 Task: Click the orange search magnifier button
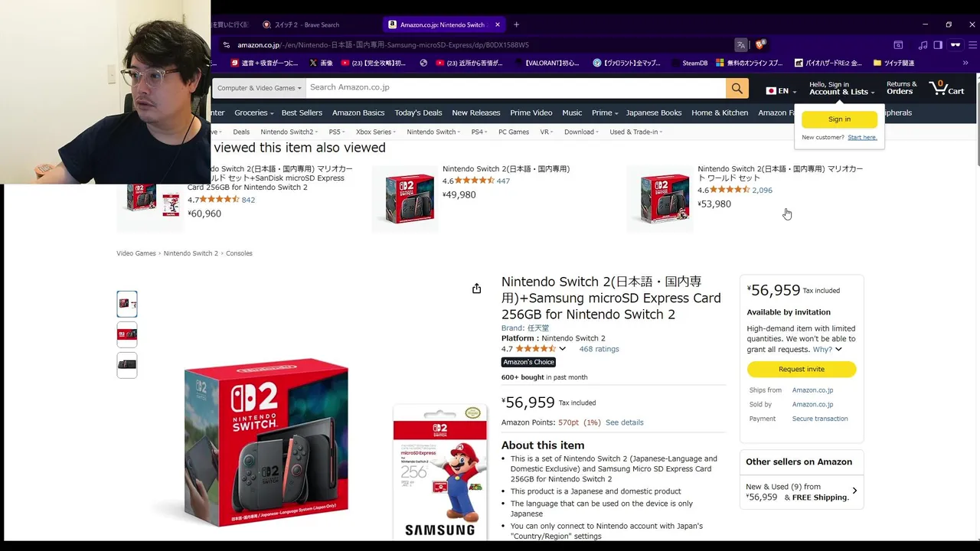tap(737, 88)
